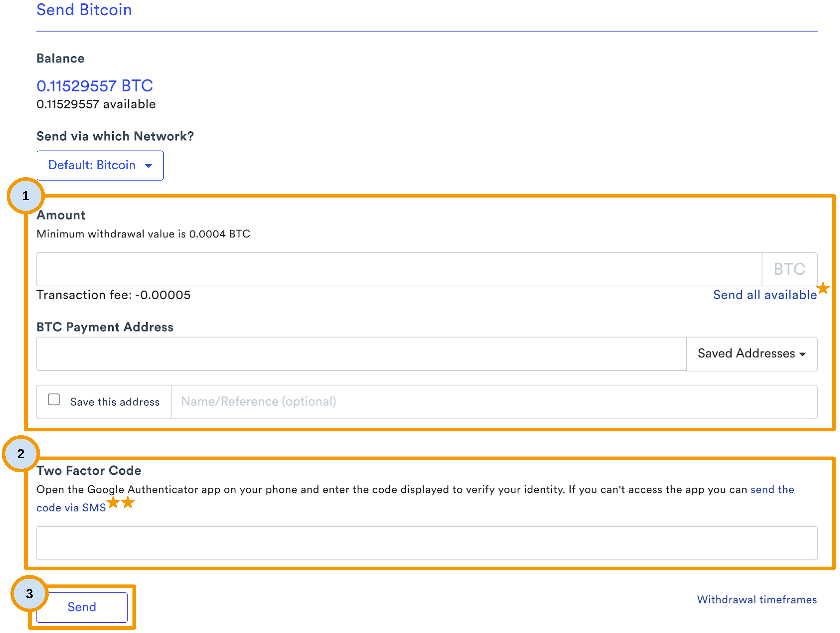Click the Send button
This screenshot has height=633, width=840.
tap(82, 607)
